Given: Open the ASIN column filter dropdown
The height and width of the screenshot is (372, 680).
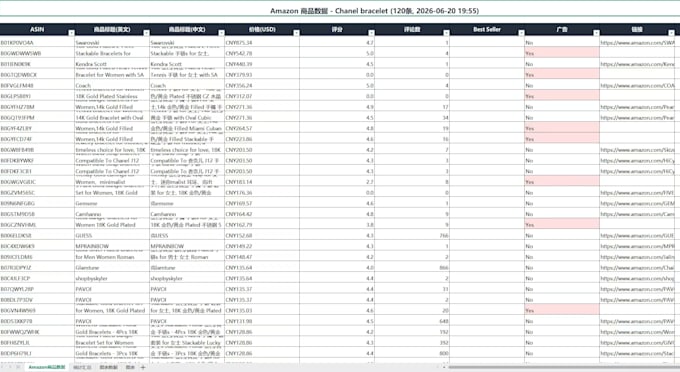Looking at the screenshot, I should coord(71,33).
